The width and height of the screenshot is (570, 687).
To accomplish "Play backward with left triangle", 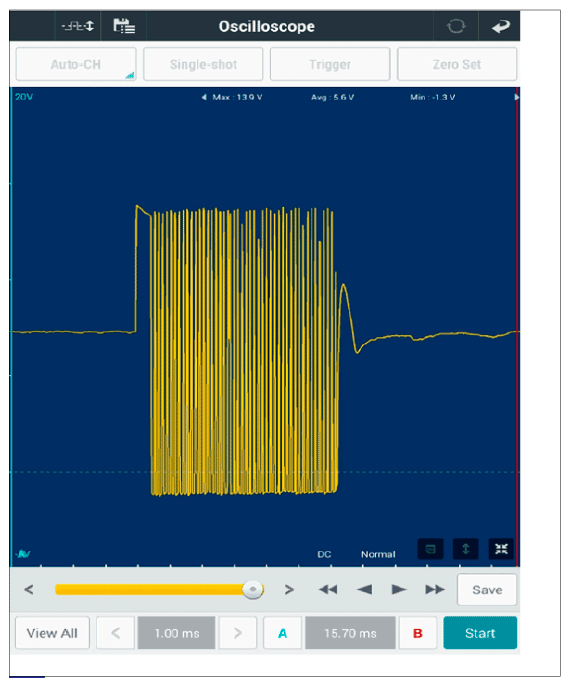I will (364, 590).
